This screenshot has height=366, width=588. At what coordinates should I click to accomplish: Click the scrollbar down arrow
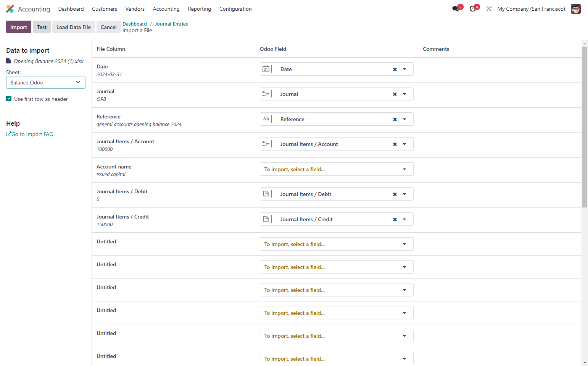[x=585, y=363]
